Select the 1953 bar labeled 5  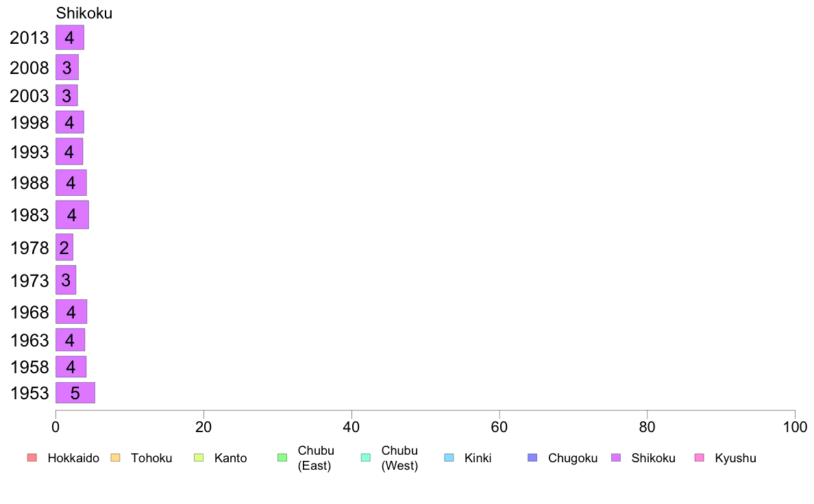[x=75, y=393]
